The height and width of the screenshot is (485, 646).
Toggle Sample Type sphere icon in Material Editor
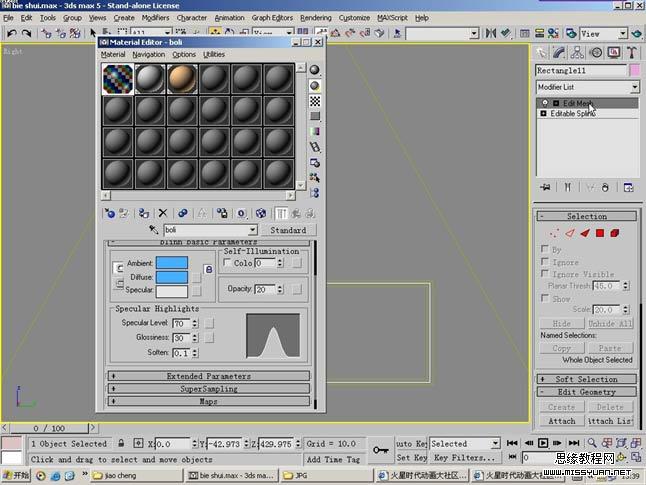coord(315,70)
